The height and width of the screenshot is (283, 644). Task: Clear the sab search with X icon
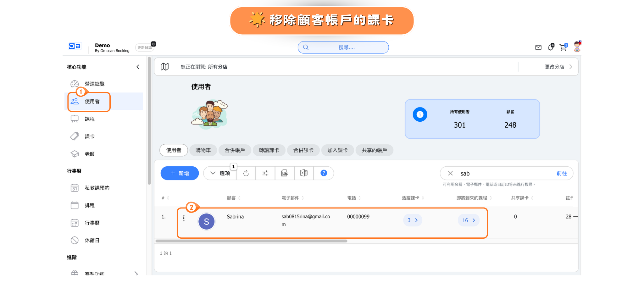[450, 174]
